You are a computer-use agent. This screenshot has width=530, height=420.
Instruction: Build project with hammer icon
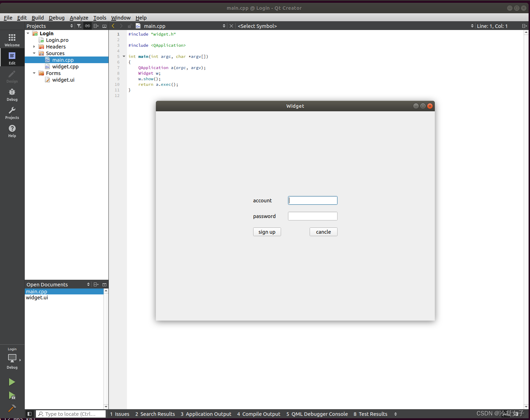(12, 408)
